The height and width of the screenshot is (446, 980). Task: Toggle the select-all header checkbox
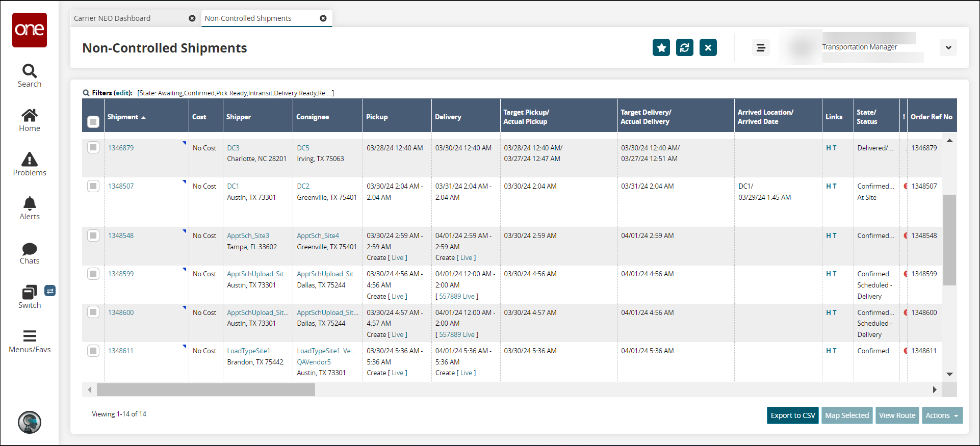[x=93, y=122]
